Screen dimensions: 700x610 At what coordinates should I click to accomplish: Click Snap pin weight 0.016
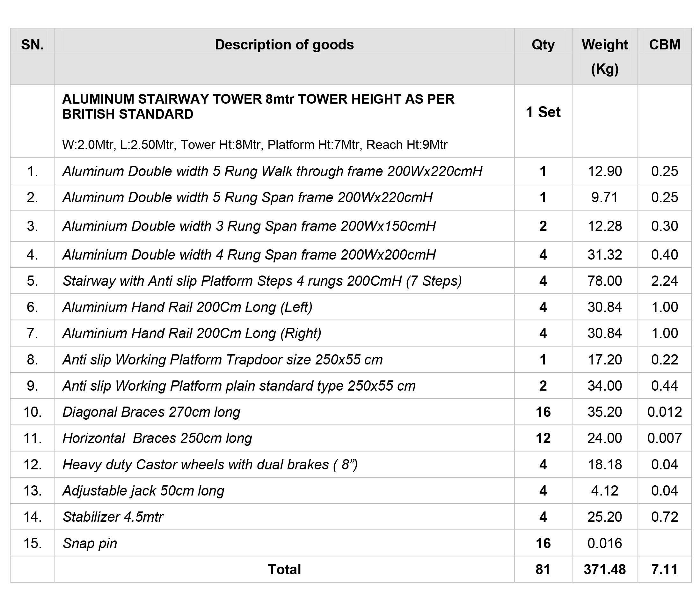[x=604, y=543]
